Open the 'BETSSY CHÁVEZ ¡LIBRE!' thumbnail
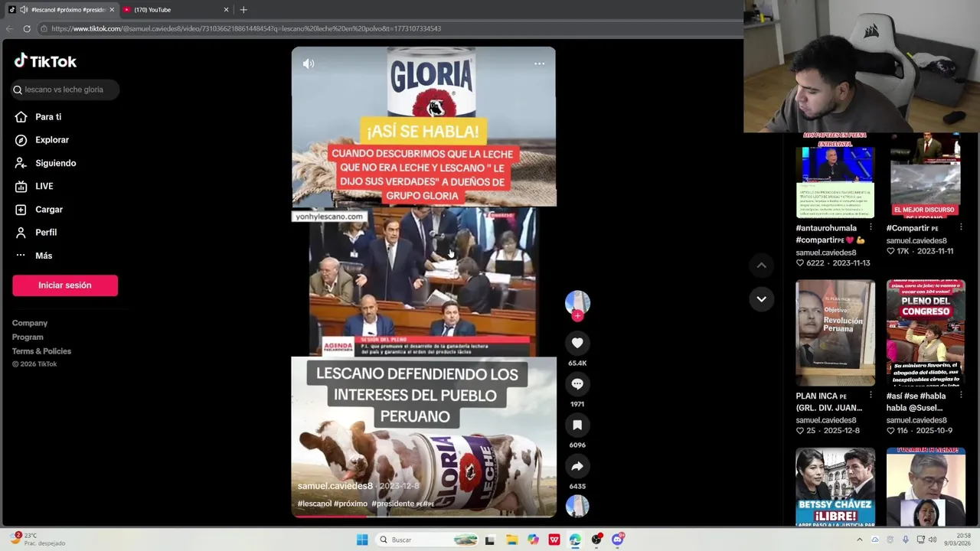The width and height of the screenshot is (980, 551). coord(835,487)
